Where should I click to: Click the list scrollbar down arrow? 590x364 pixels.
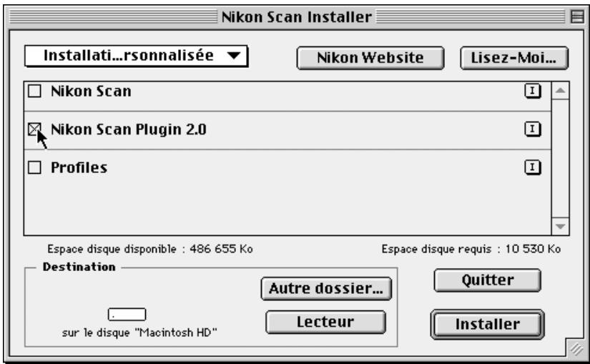point(560,227)
